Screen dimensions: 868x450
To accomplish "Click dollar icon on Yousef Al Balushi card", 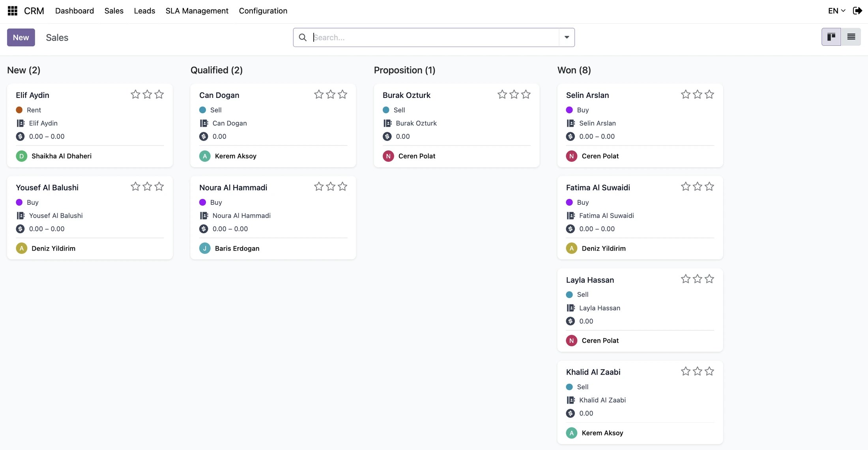I will [20, 229].
